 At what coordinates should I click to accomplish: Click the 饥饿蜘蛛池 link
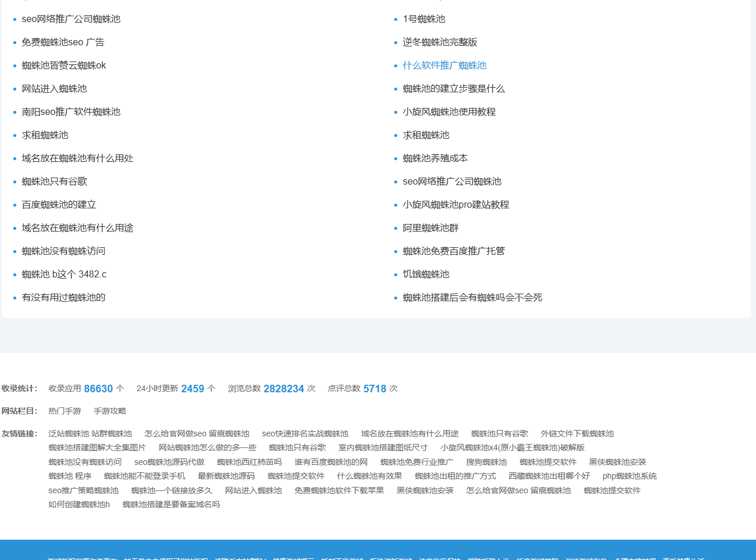point(426,274)
